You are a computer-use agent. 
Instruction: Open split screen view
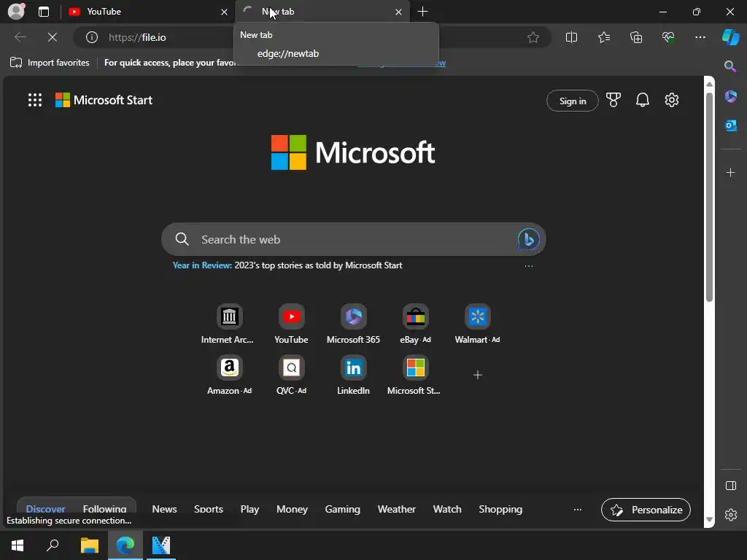571,37
